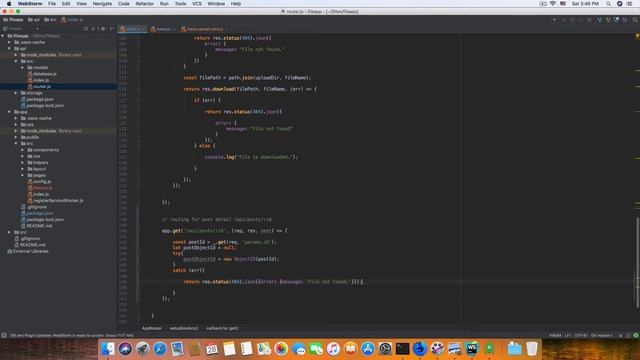Open iTunes music app in the Dock

click(x=333, y=349)
